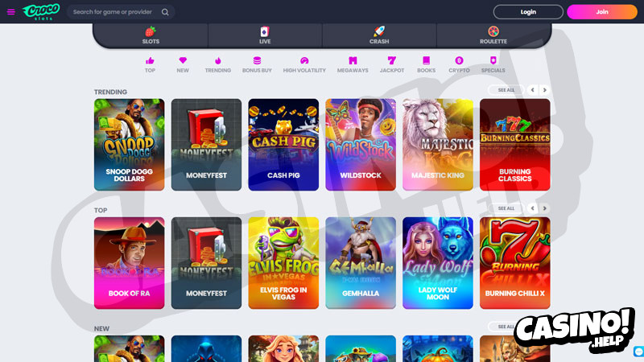Image resolution: width=644 pixels, height=362 pixels.
Task: Open the Roulette tab
Action: click(493, 35)
